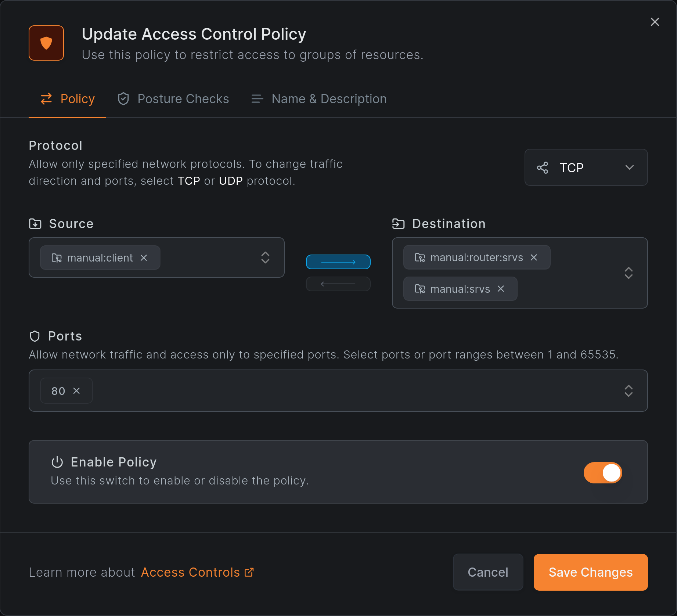
Task: Toggle the Enable Policy switch off
Action: coord(602,473)
